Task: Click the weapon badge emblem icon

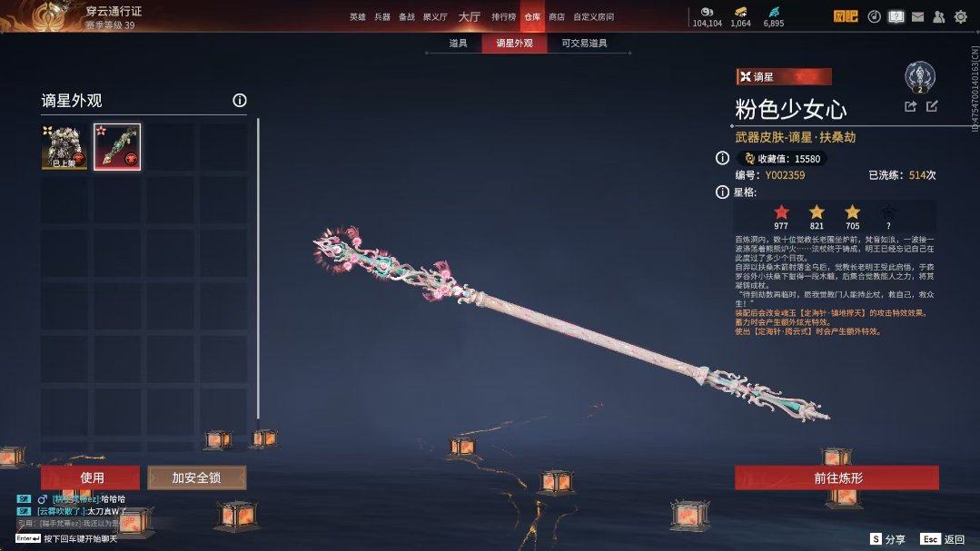Action: pyautogui.click(x=920, y=77)
